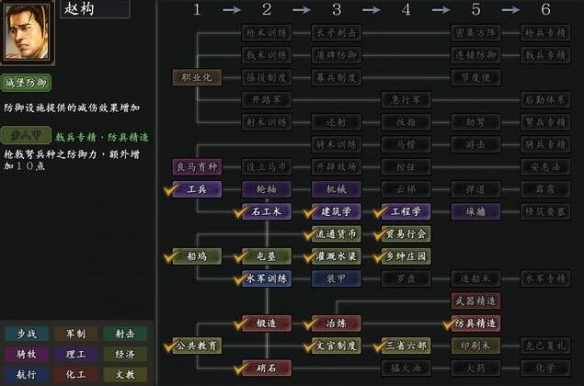The image size is (584, 386).
Task: Click the locked 戟术训练 technology node
Action: click(267, 55)
